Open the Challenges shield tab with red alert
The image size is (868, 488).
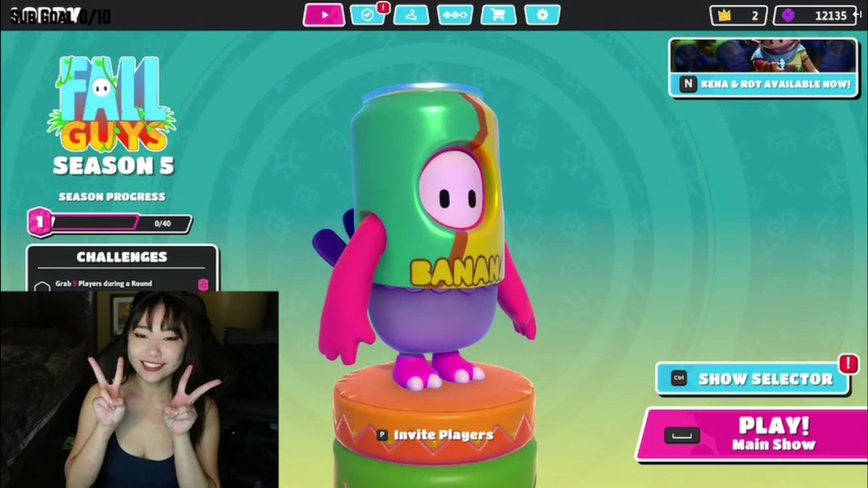click(368, 14)
